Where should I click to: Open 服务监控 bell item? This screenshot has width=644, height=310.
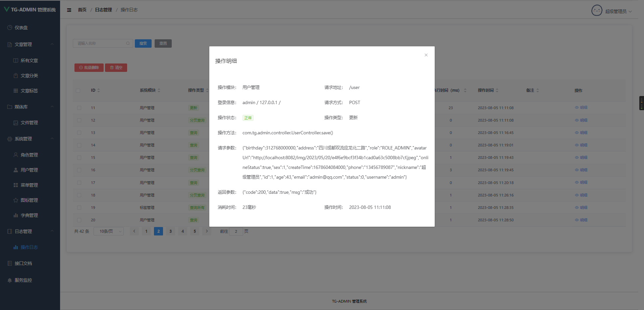(x=23, y=280)
